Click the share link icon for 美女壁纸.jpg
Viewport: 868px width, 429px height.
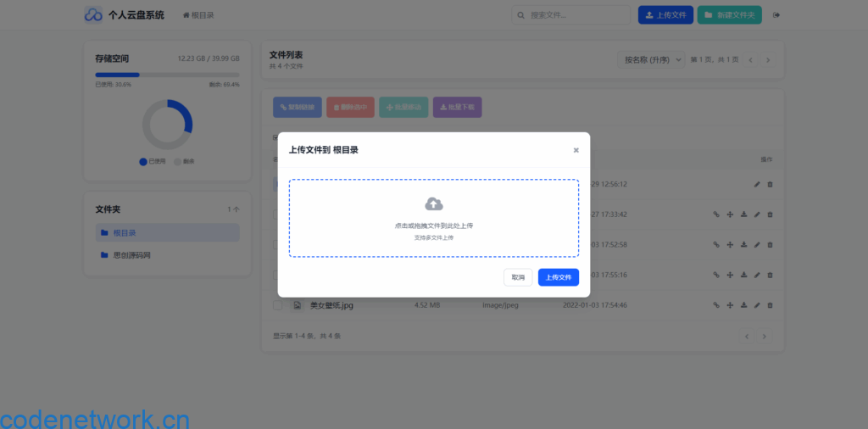pyautogui.click(x=716, y=305)
